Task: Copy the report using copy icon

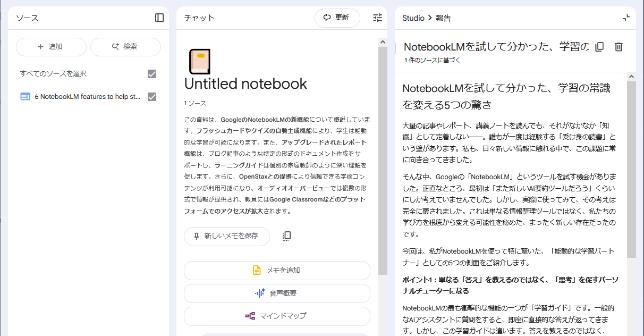Action: pyautogui.click(x=599, y=47)
